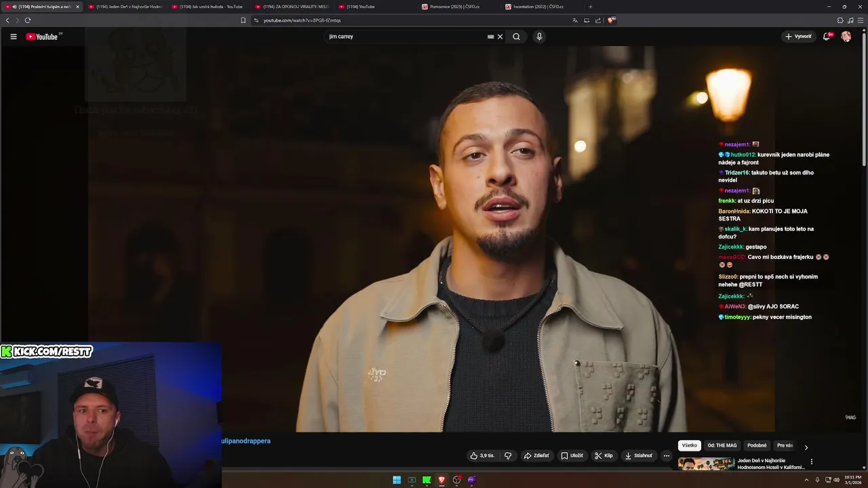Go back with browser back arrow

7,20
